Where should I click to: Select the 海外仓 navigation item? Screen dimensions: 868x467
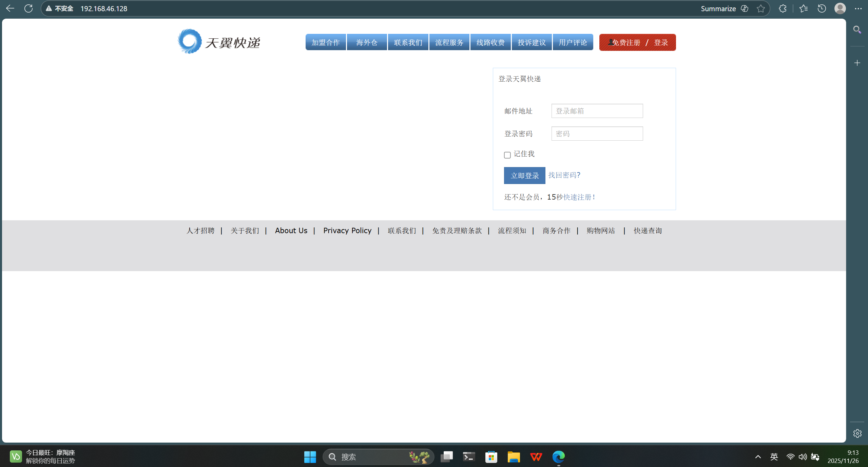point(367,42)
